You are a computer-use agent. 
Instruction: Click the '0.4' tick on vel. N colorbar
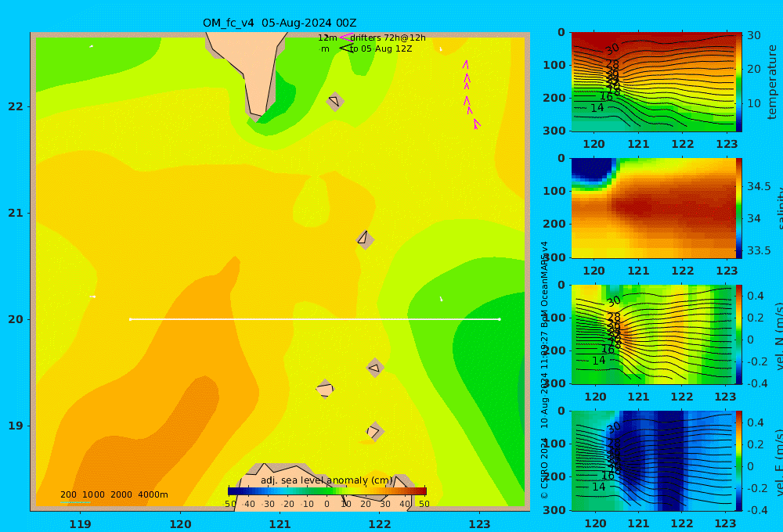pyautogui.click(x=756, y=296)
